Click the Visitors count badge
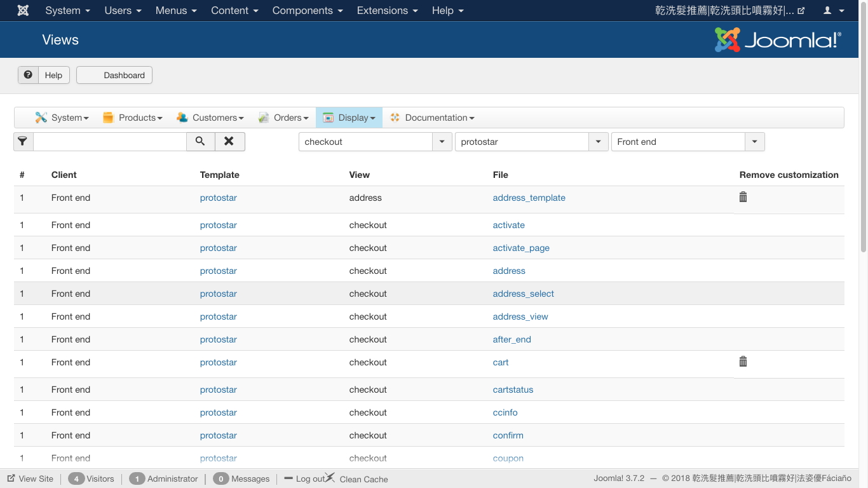The image size is (868, 488). pyautogui.click(x=76, y=478)
